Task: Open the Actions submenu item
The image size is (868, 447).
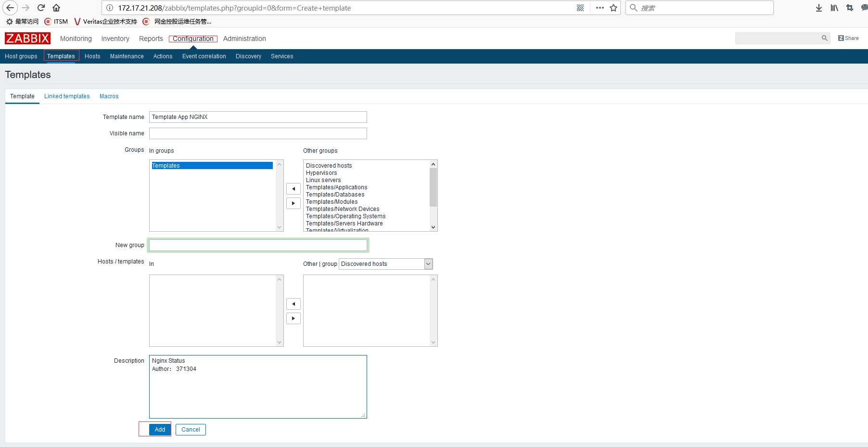Action: tap(163, 56)
